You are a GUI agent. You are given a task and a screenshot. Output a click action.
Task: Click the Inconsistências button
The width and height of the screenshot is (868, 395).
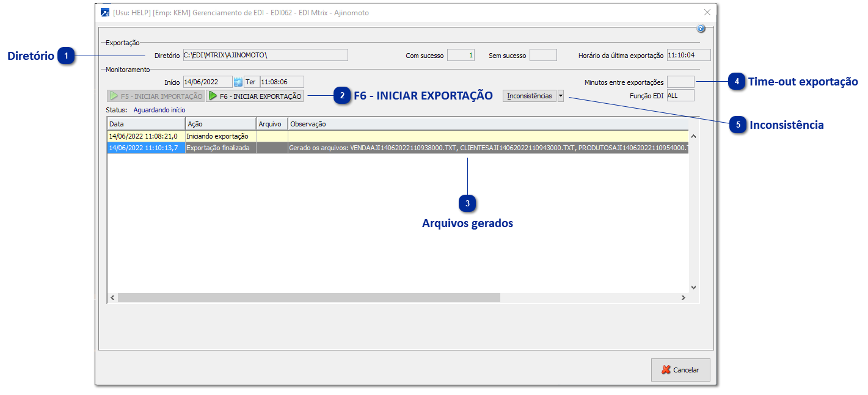click(x=530, y=95)
